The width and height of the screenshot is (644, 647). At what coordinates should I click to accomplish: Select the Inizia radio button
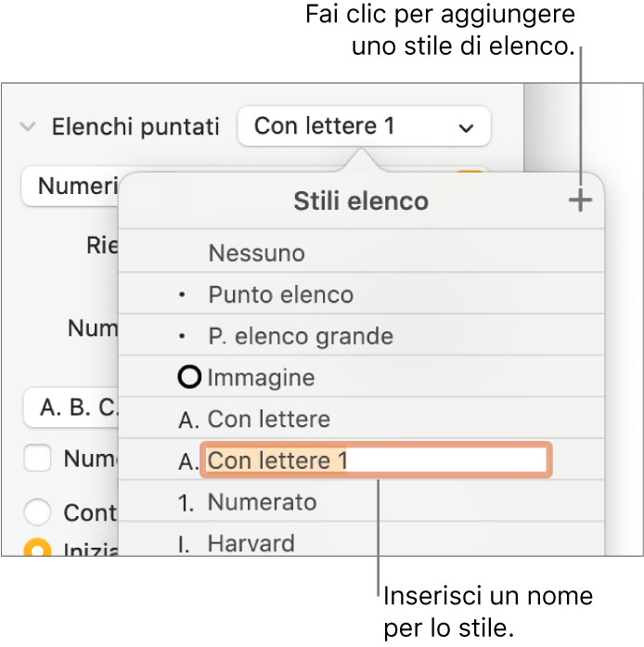37,549
